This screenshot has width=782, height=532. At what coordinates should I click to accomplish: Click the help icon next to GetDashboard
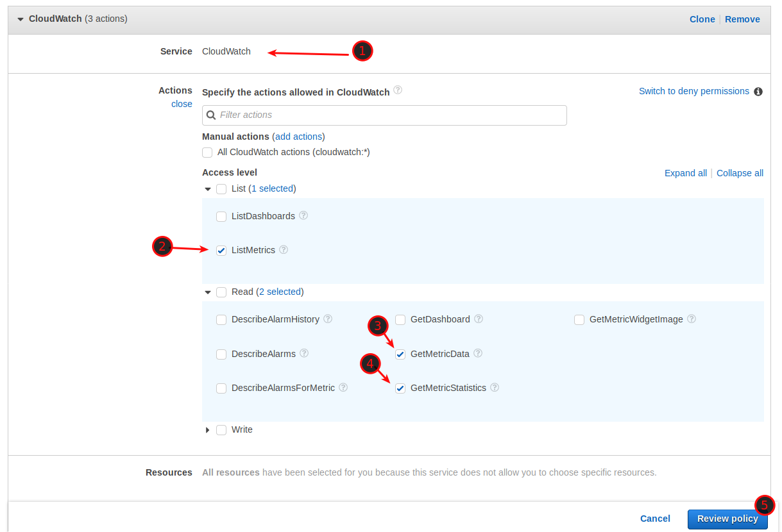click(479, 319)
